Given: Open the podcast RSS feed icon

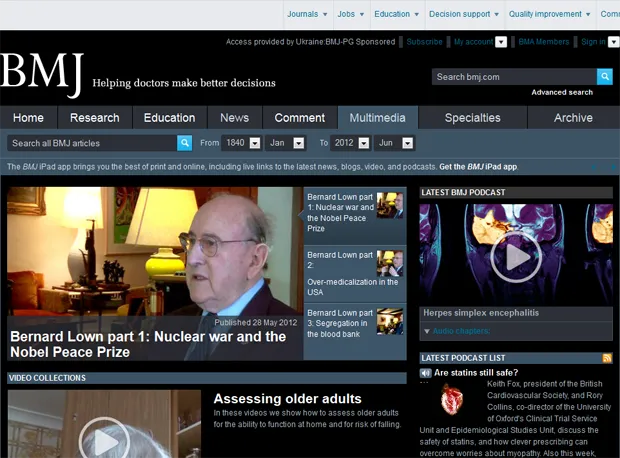Looking at the screenshot, I should pos(607,358).
